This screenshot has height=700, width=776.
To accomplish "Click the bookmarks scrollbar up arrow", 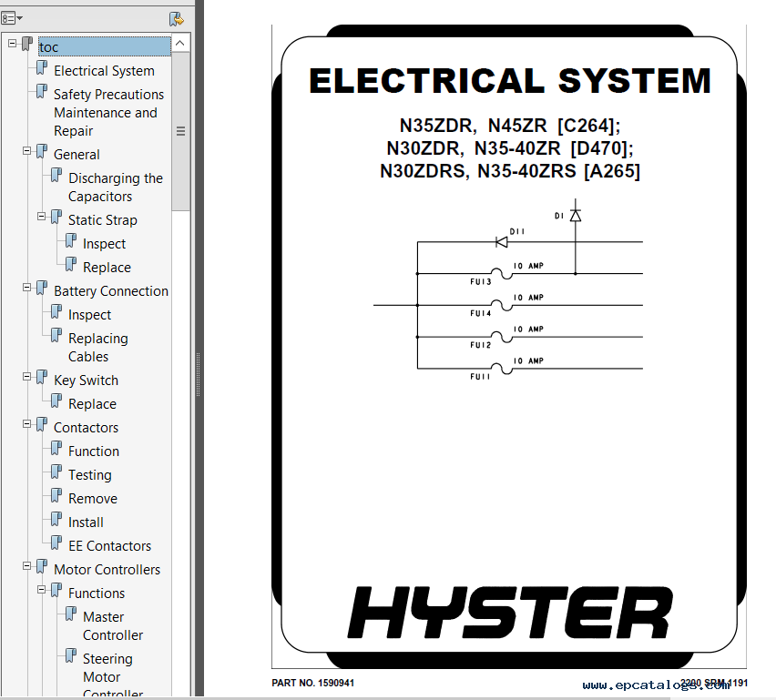I will tap(180, 44).
